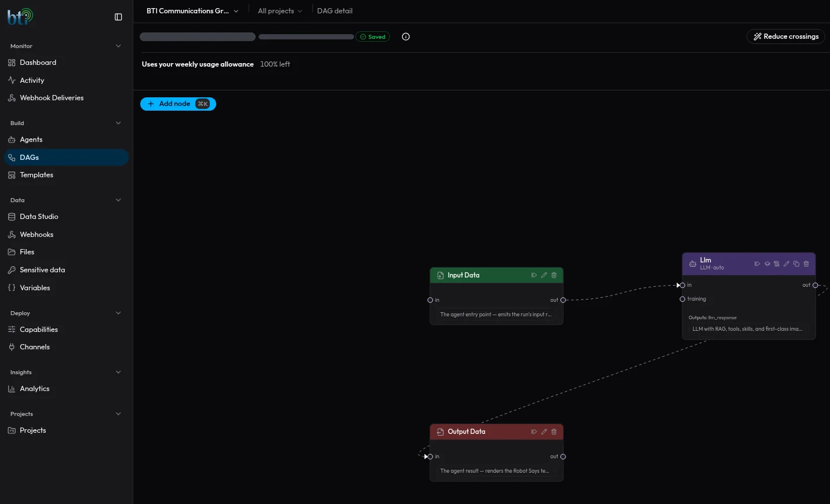Edit the Input Data node
The image size is (830, 504).
[x=544, y=275]
